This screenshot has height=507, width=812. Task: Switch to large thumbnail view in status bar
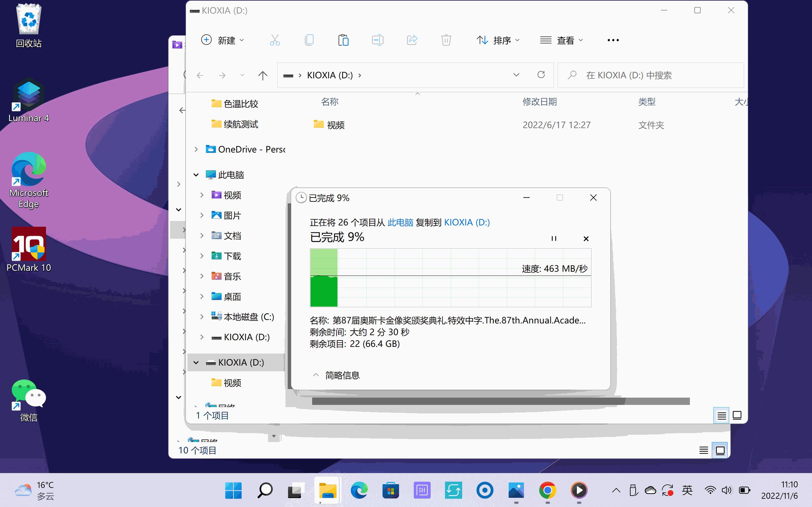[737, 415]
